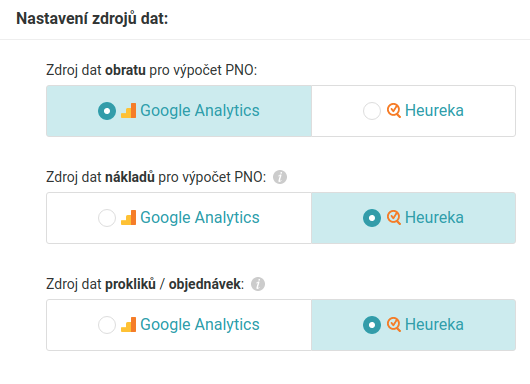Click Heureka icon in prokliků / objednávek row
The height and width of the screenshot is (384, 530).
click(394, 325)
